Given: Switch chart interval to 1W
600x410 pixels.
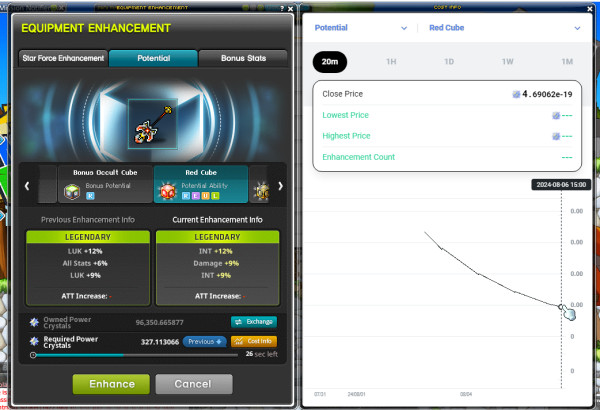Looking at the screenshot, I should coord(507,62).
